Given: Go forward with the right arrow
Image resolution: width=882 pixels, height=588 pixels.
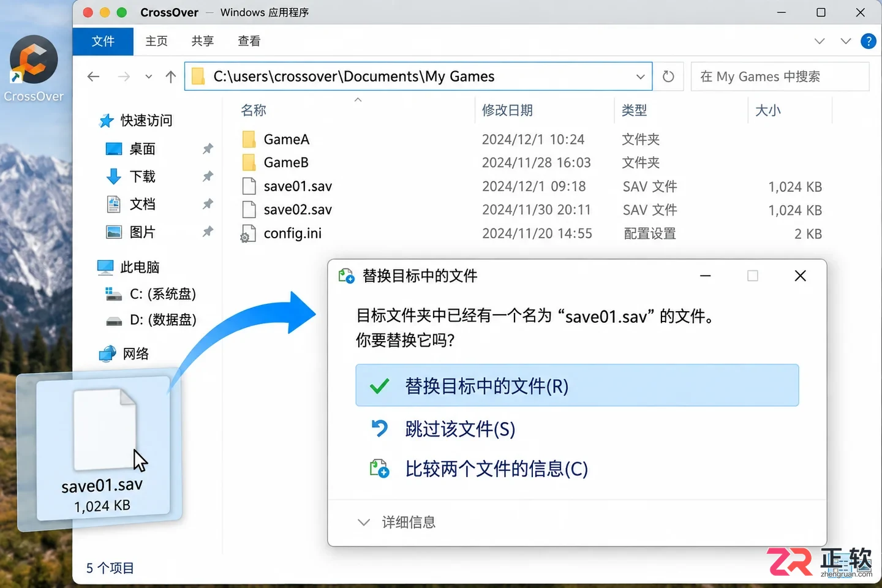Looking at the screenshot, I should tap(124, 77).
